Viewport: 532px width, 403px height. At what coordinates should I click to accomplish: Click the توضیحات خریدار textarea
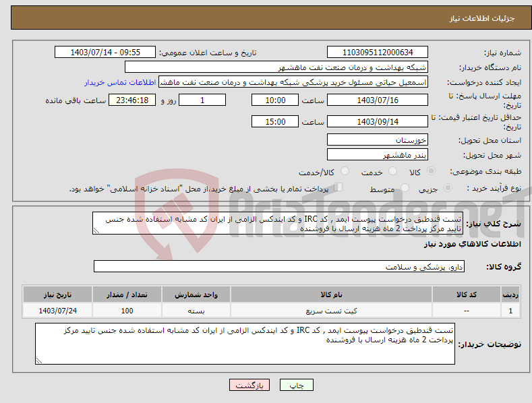pyautogui.click(x=245, y=344)
